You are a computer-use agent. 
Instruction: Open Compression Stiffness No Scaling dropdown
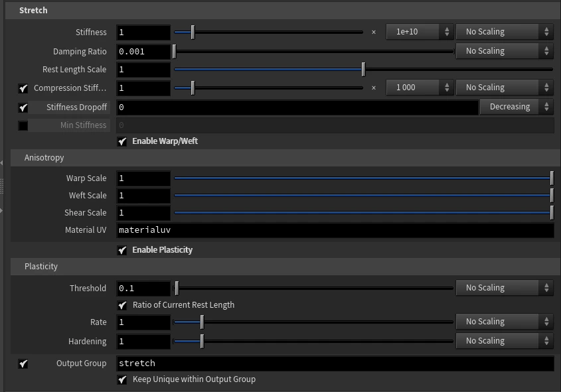coord(505,88)
